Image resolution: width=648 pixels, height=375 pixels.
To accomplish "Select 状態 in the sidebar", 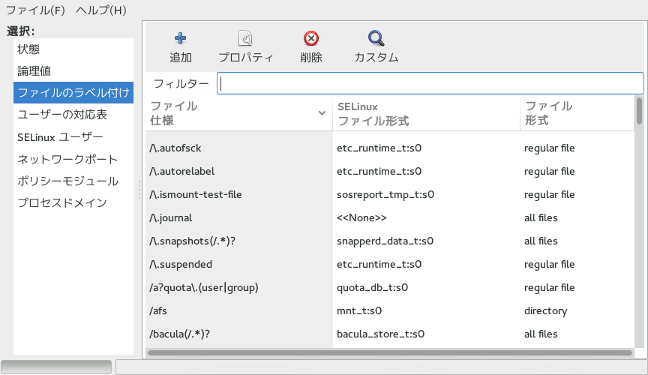I will [x=73, y=49].
